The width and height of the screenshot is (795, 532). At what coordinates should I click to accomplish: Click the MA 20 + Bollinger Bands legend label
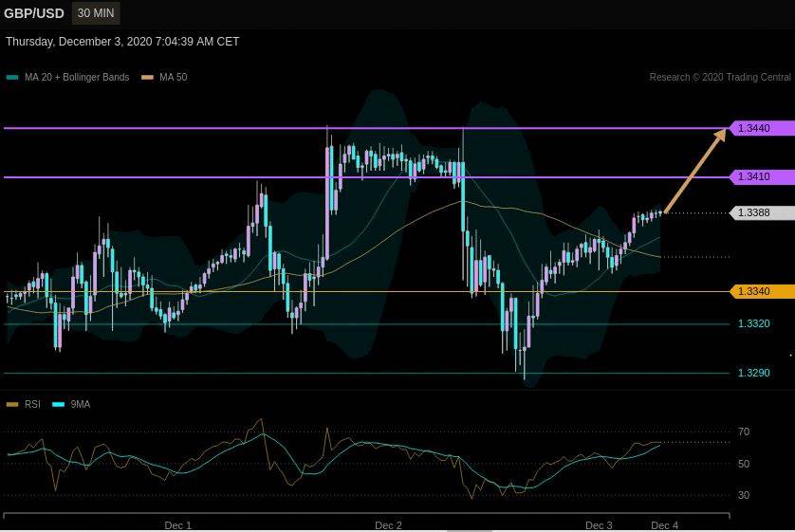point(77,77)
